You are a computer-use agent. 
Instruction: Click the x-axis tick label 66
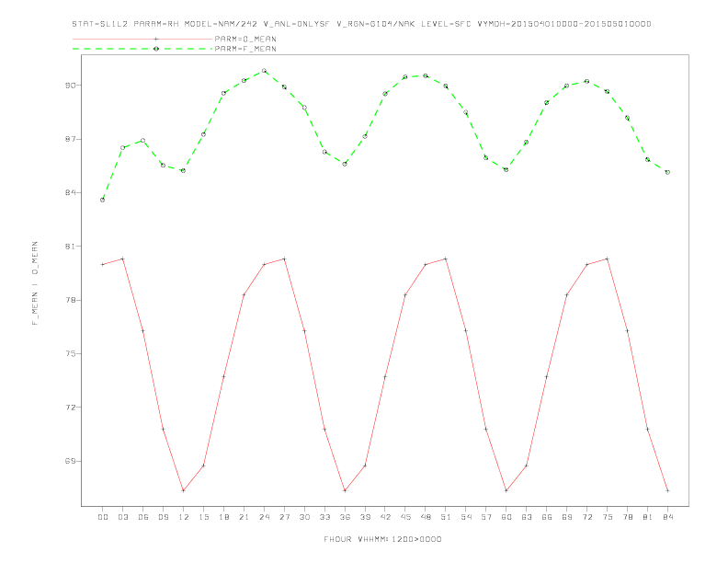pyautogui.click(x=547, y=517)
